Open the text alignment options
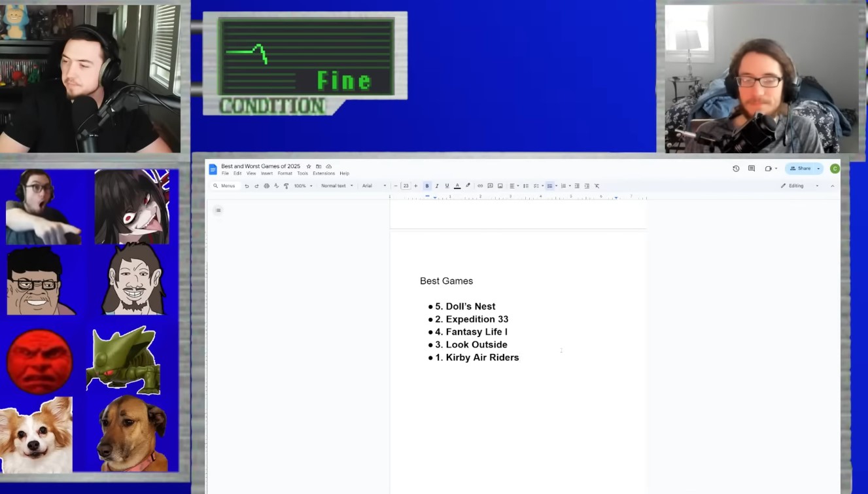 point(513,186)
